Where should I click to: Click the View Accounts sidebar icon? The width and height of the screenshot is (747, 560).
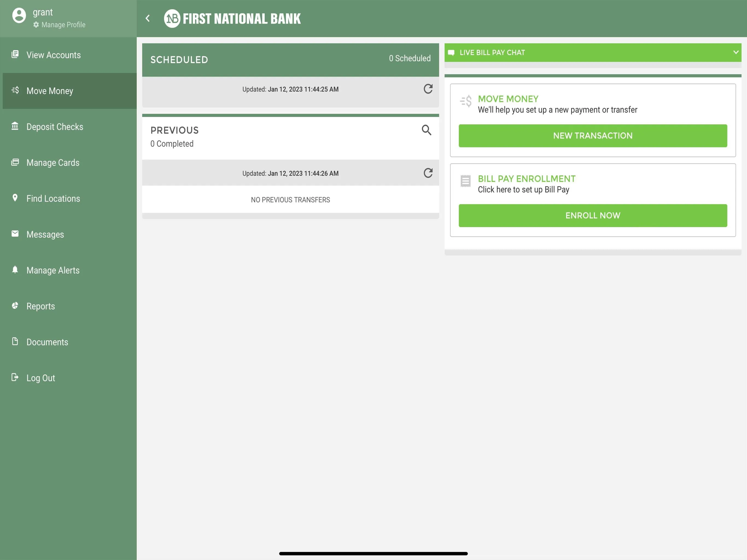(15, 54)
